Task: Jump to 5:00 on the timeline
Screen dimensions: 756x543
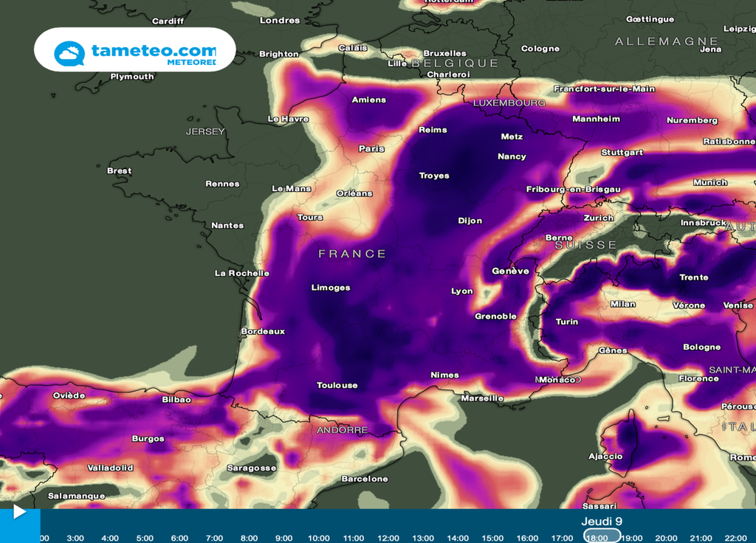Action: (x=145, y=538)
